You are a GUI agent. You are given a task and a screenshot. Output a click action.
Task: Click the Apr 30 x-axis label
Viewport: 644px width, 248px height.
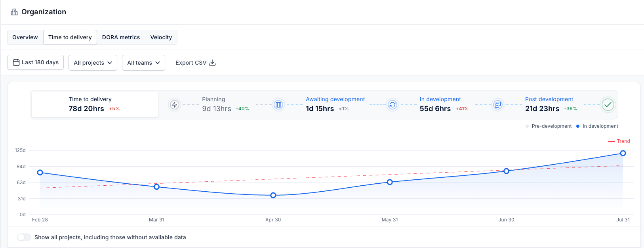click(x=273, y=220)
